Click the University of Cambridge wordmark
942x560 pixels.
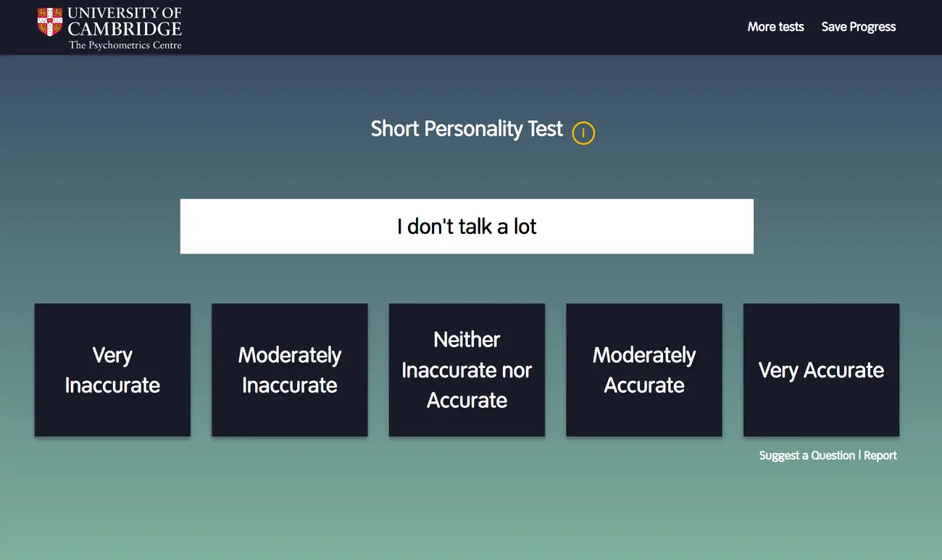click(x=125, y=22)
